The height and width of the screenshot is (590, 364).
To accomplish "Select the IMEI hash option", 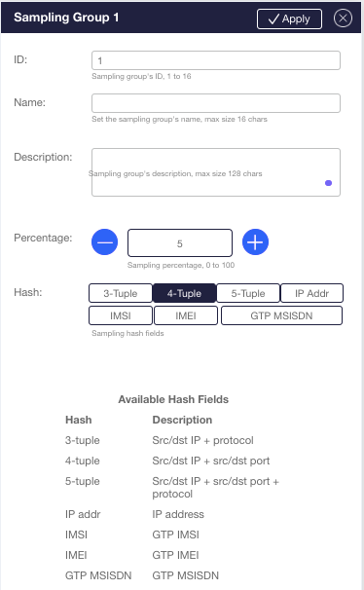I will (186, 315).
